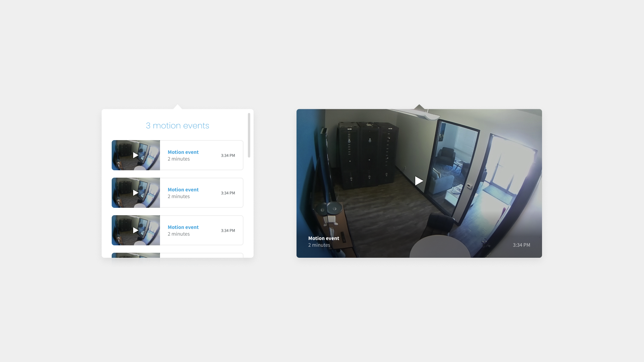Play the large camera video preview
Viewport: 644px width, 362px height.
(419, 181)
